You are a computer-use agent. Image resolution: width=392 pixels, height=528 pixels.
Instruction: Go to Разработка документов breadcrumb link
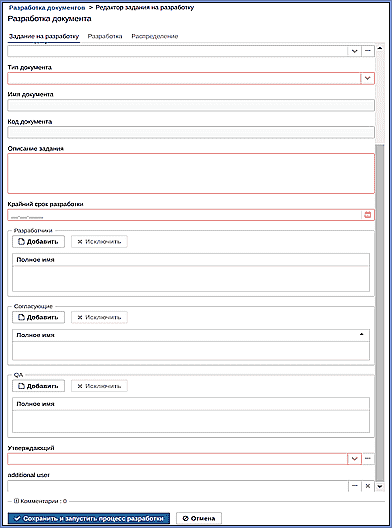[47, 7]
